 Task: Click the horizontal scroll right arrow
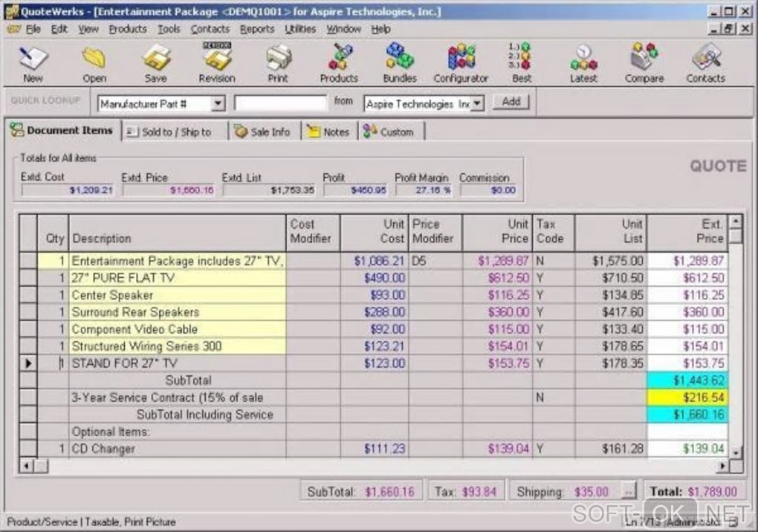[722, 467]
